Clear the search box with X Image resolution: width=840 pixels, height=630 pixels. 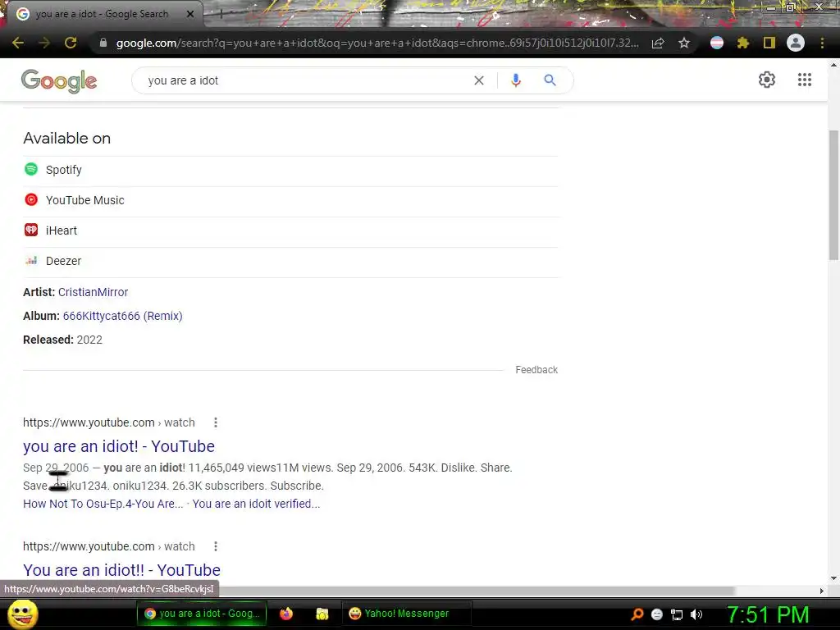(x=479, y=80)
